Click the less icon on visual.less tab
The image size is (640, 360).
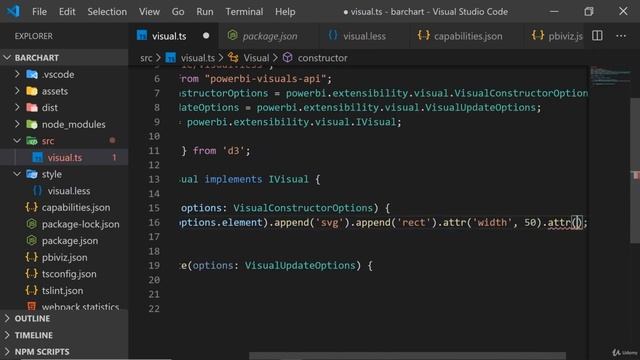point(333,36)
